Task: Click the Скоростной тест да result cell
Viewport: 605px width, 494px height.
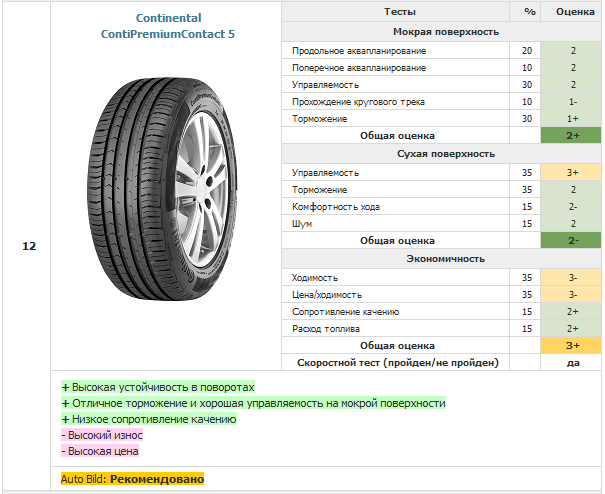Action: coord(571,362)
